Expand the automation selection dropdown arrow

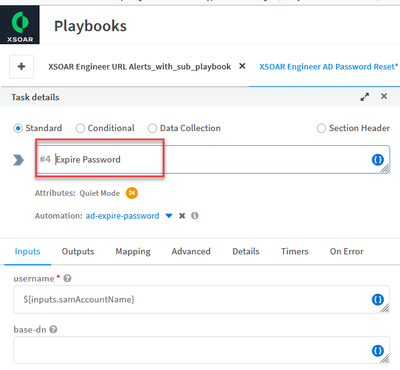(x=169, y=216)
